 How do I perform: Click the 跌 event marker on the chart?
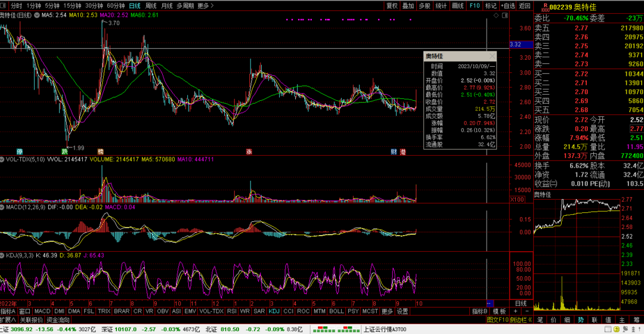point(65,151)
